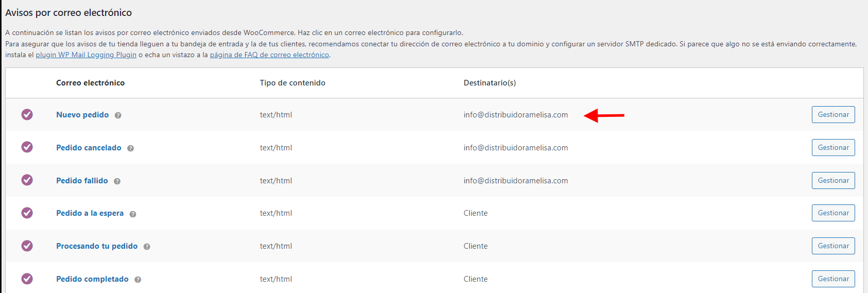The width and height of the screenshot is (868, 293).
Task: Click the enabled checkmark icon for Pedido completado
Action: coord(27,279)
